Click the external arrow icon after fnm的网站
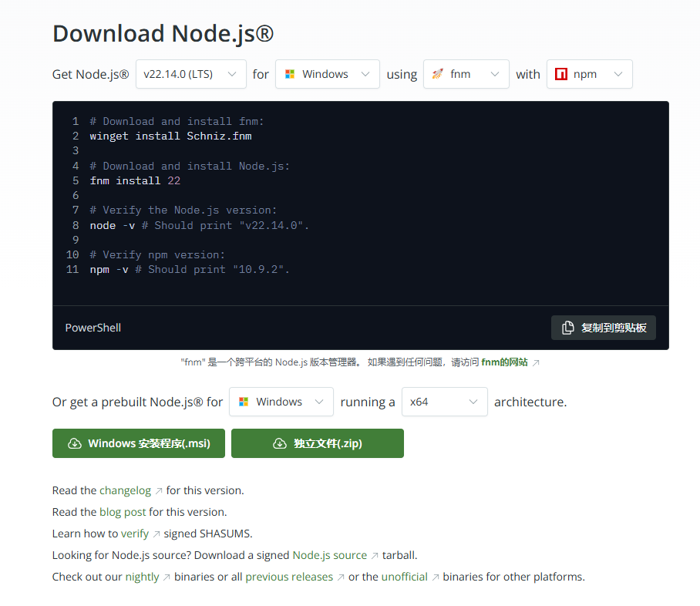Screen dimensions: 700x606 point(536,362)
